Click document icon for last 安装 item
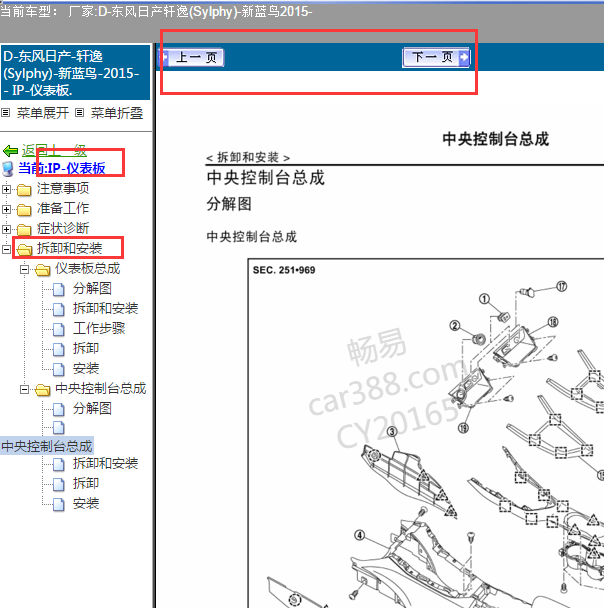The width and height of the screenshot is (604, 608). (59, 504)
